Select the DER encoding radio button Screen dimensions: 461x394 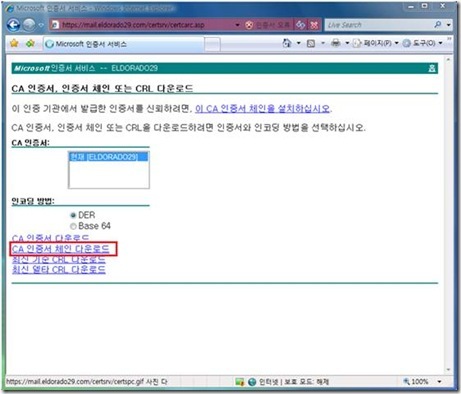[x=73, y=215]
